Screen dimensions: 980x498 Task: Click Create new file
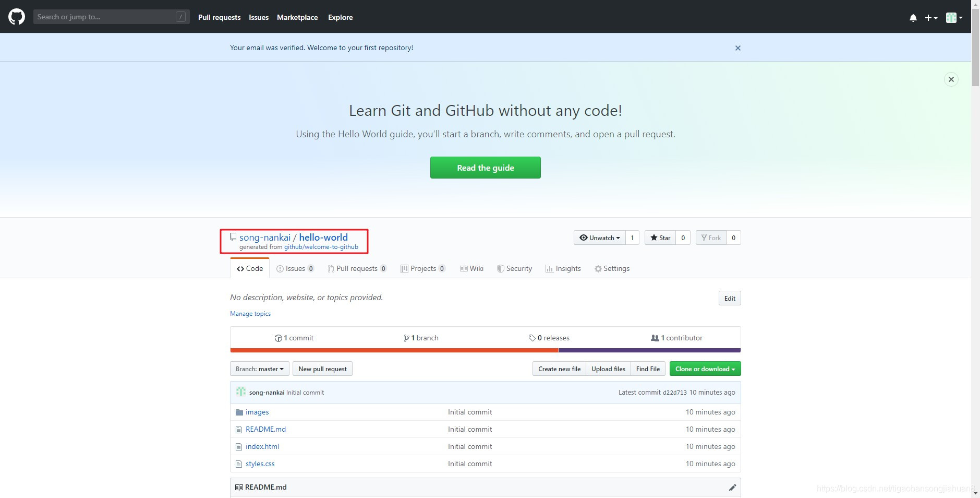559,369
